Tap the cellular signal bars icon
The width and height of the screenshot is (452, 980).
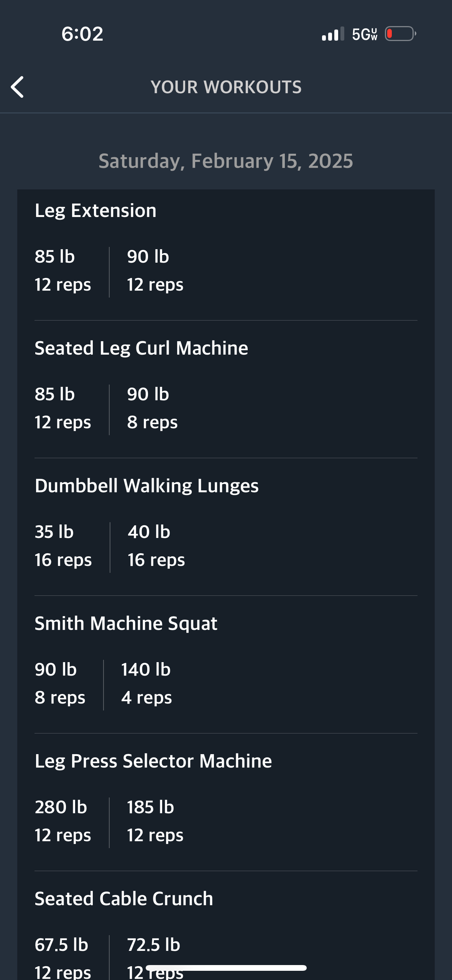[x=333, y=34]
